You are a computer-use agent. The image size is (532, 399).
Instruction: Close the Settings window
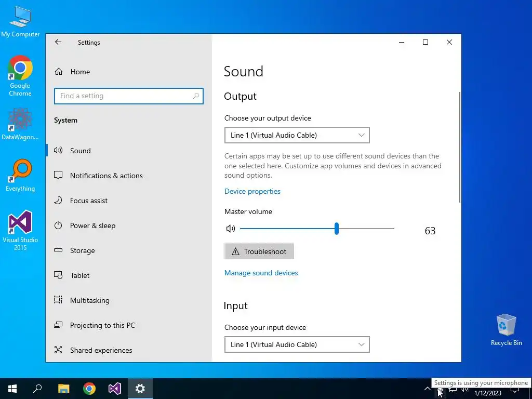coord(449,42)
